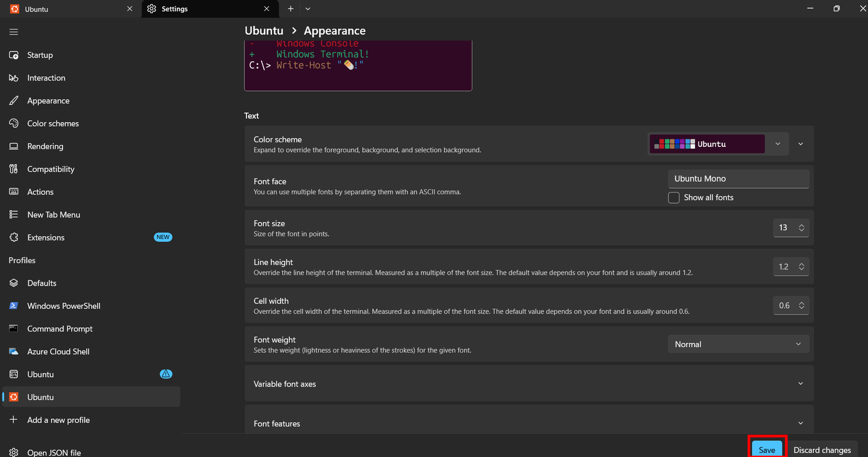Save the settings changes
This screenshot has width=868, height=457.
(x=767, y=449)
